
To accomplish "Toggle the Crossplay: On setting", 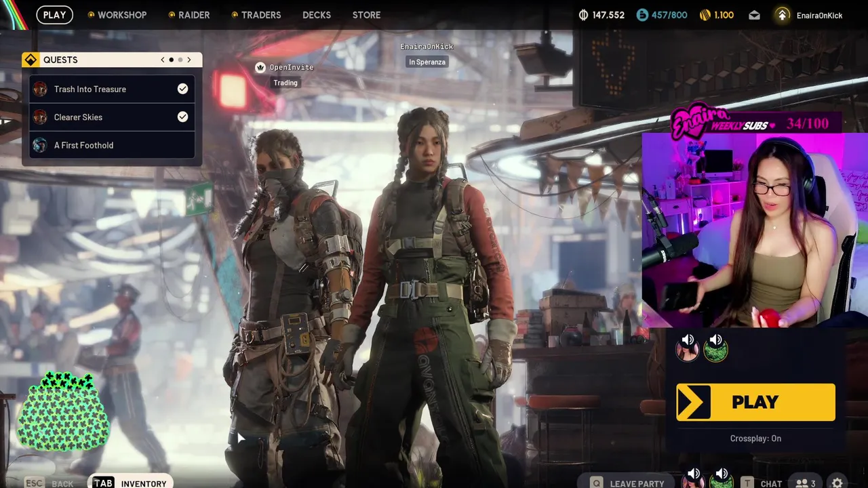I will point(755,439).
